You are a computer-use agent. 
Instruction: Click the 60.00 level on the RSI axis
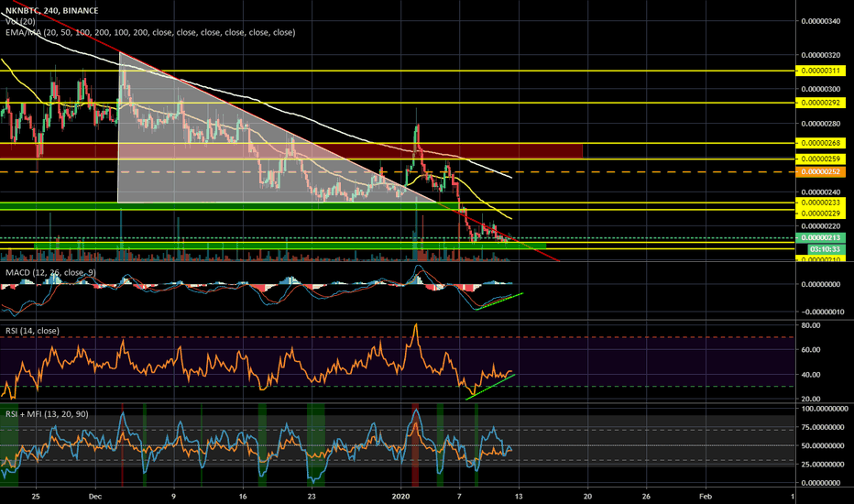[x=811, y=350]
